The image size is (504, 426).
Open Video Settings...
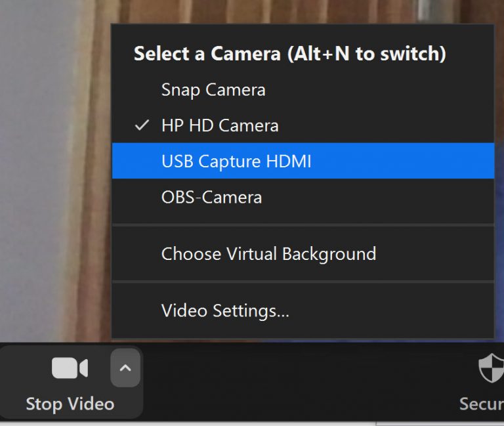225,310
